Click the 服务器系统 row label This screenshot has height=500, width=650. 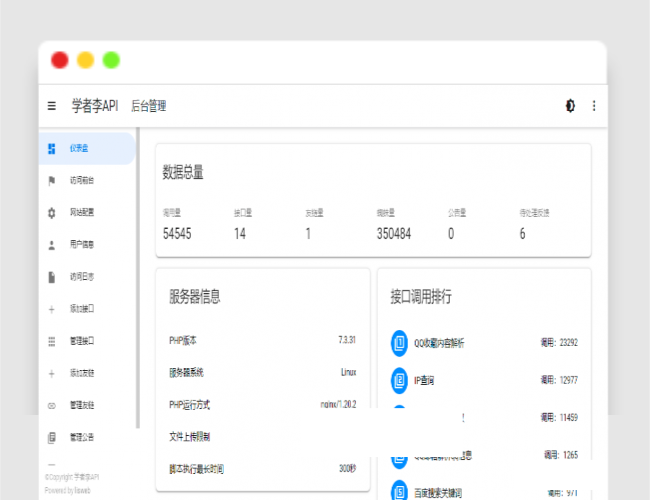tap(186, 372)
